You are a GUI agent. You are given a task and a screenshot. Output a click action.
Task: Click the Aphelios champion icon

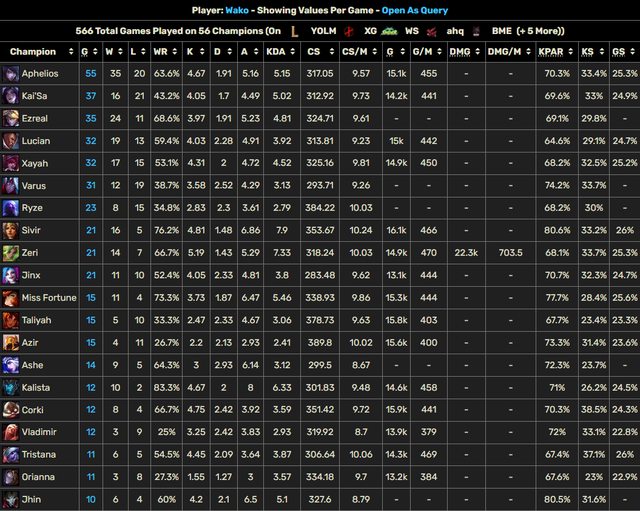click(10, 74)
